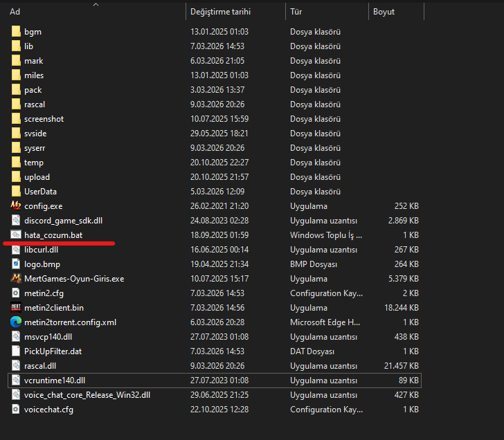Select the voicechat.cfg file name
504x440 pixels.
point(49,410)
